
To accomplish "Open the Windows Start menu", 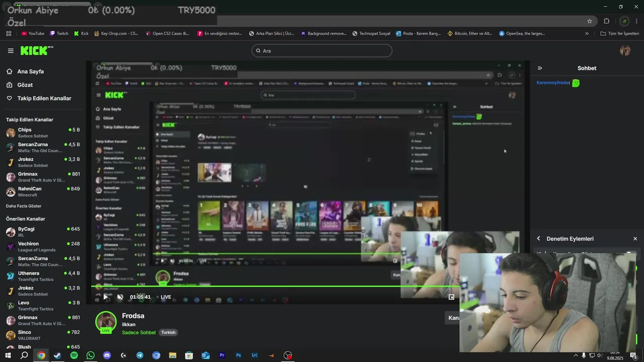I will (8, 355).
